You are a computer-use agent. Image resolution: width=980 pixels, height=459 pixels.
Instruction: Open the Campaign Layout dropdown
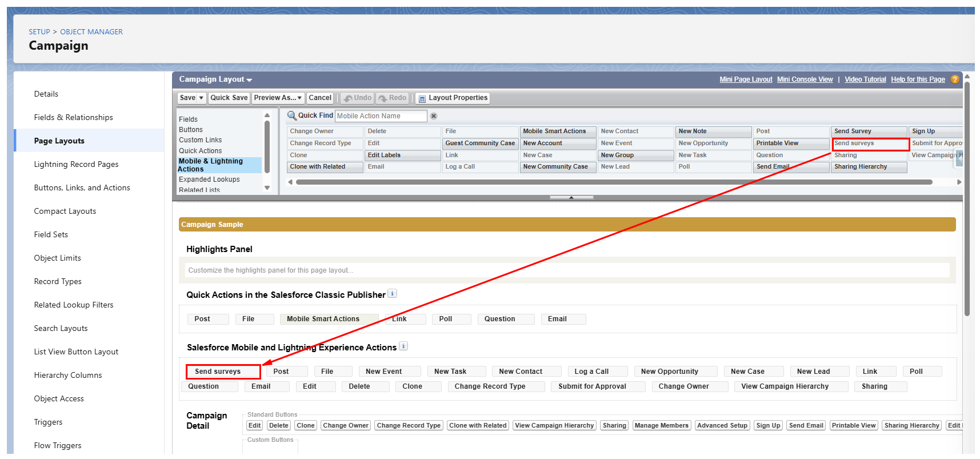coord(249,80)
